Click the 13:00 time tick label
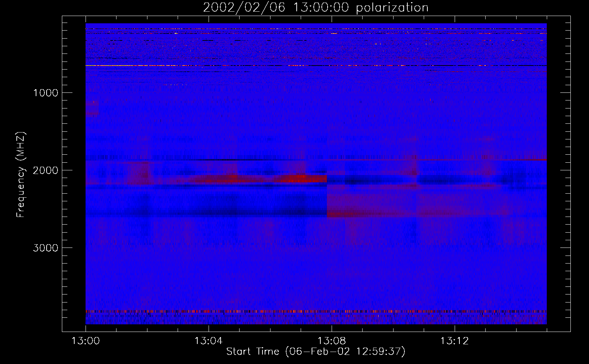Screen dimensions: 589x364 [86, 341]
